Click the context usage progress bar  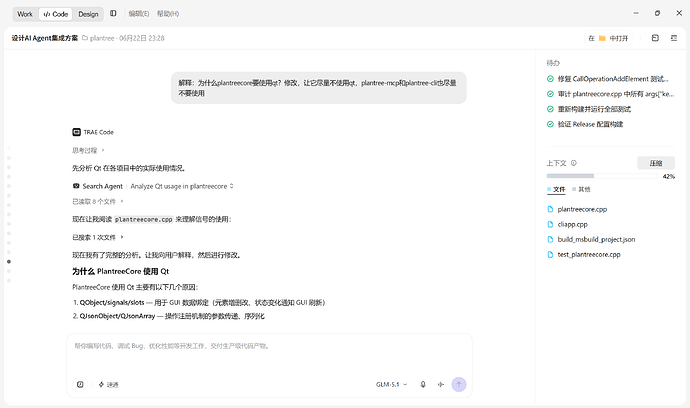click(602, 176)
